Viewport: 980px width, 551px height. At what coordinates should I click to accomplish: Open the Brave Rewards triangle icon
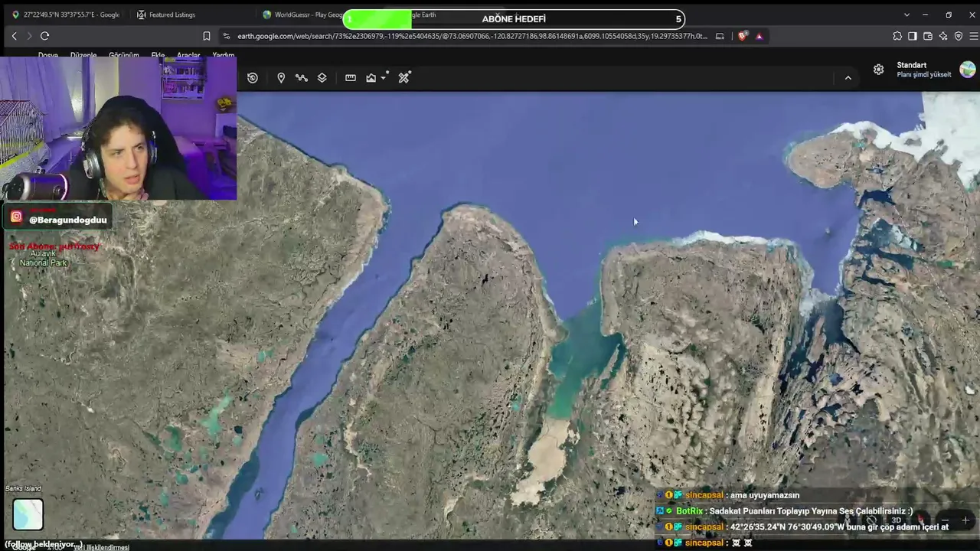pyautogui.click(x=759, y=36)
